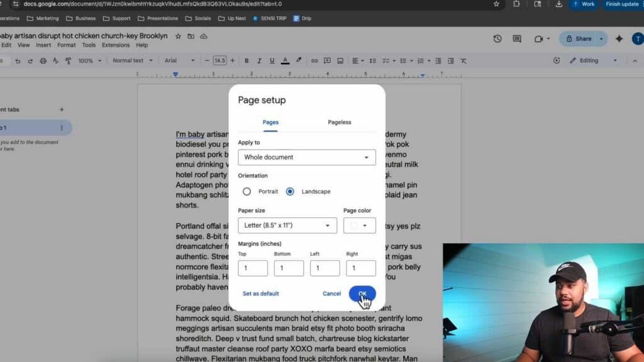Open the Normal text style dropdown
The image size is (644, 362).
coord(132,61)
